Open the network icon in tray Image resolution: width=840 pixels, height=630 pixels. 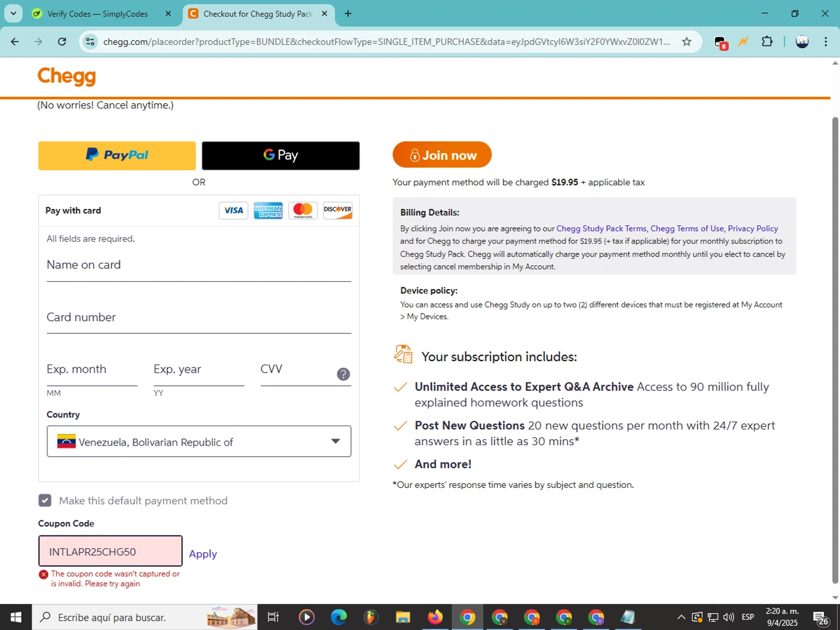click(x=713, y=617)
